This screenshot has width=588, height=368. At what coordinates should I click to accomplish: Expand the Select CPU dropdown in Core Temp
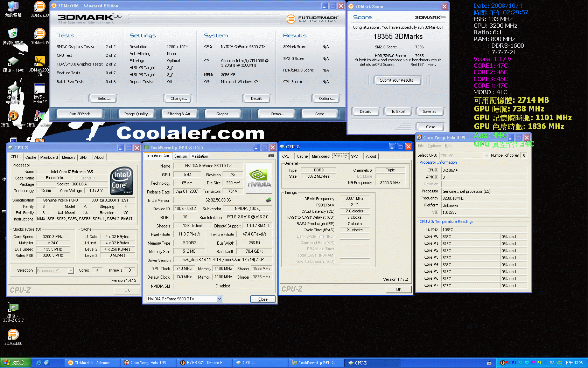(x=486, y=155)
